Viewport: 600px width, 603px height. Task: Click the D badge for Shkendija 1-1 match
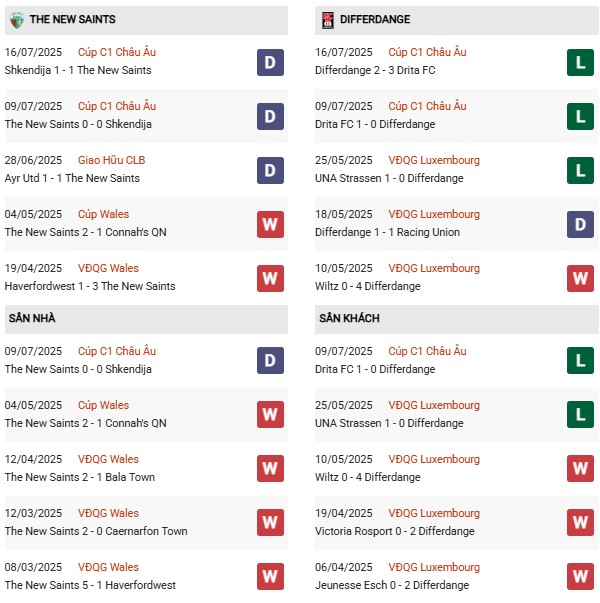point(270,62)
